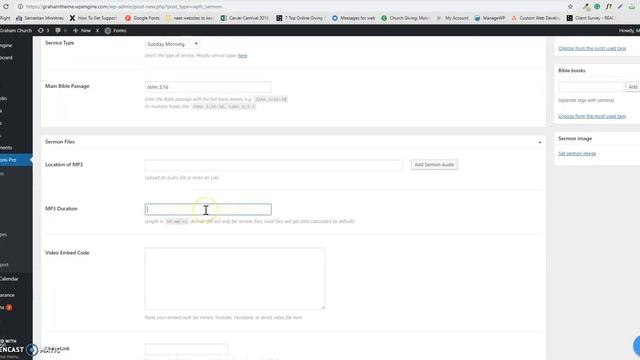The width and height of the screenshot is (640, 360).
Task: Click the Set sermon image link
Action: (577, 153)
